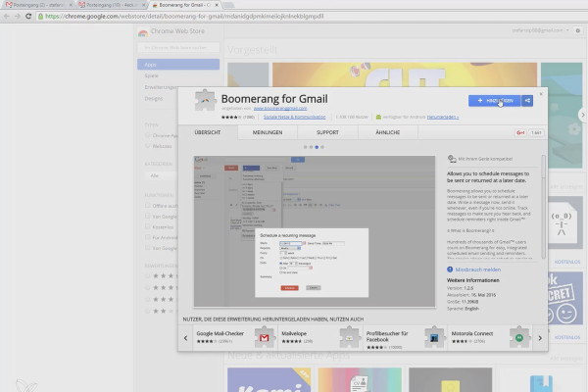This screenshot has width=588, height=392.
Task: Close the Boomerang detail dialog with X
Action: [541, 94]
